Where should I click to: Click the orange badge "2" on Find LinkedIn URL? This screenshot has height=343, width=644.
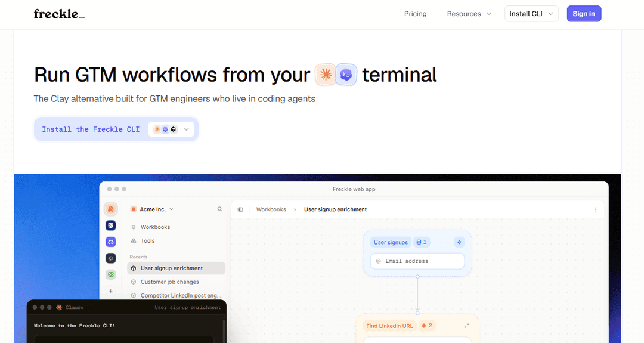(427, 326)
